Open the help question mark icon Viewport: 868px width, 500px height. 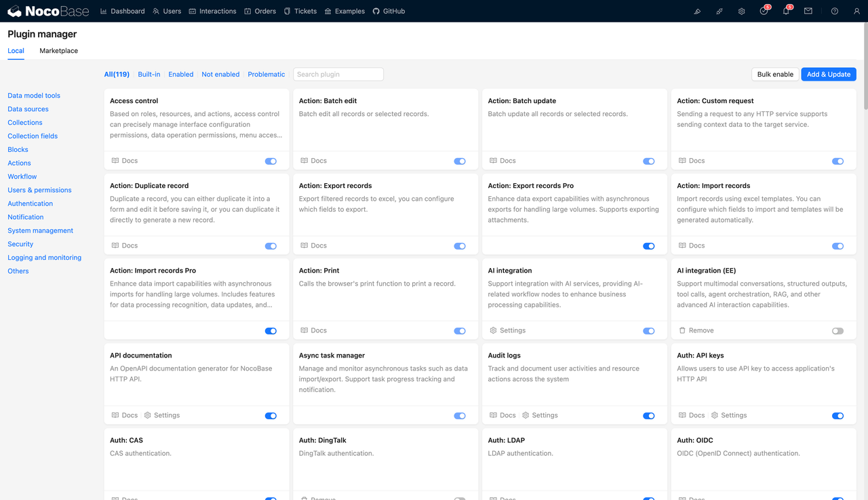[x=835, y=12]
